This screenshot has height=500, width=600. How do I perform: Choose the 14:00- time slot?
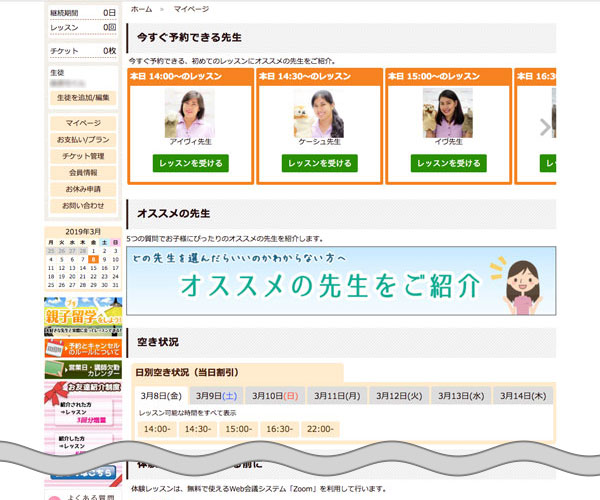156,429
